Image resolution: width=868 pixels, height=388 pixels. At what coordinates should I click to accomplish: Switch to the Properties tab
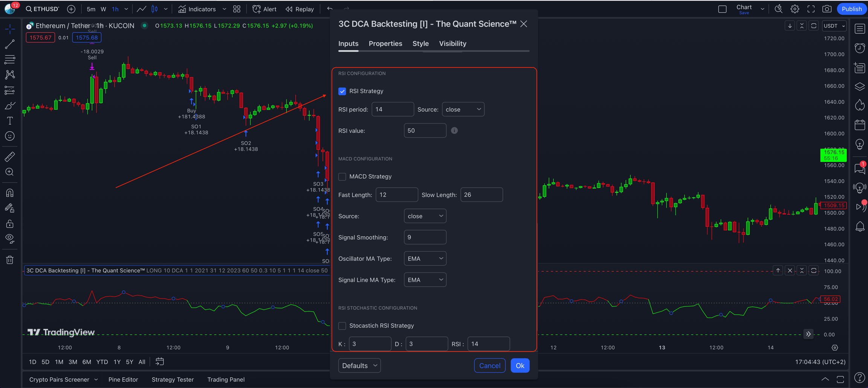[385, 44]
